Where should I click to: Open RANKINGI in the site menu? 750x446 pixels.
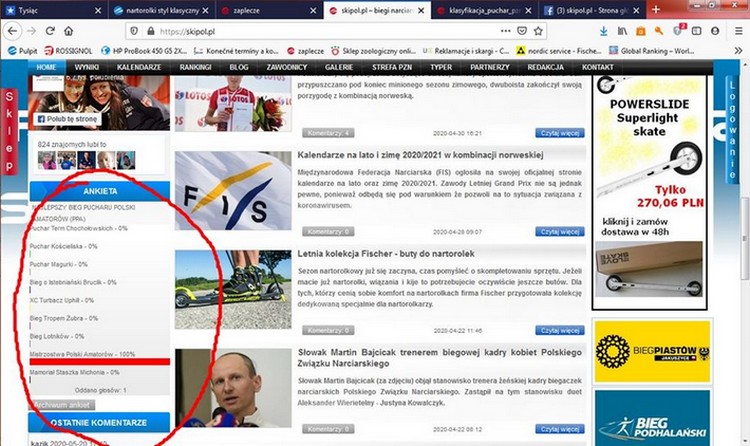point(195,67)
